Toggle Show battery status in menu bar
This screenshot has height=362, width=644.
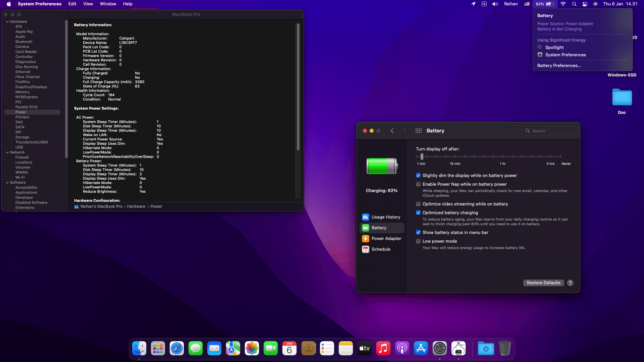[418, 233]
